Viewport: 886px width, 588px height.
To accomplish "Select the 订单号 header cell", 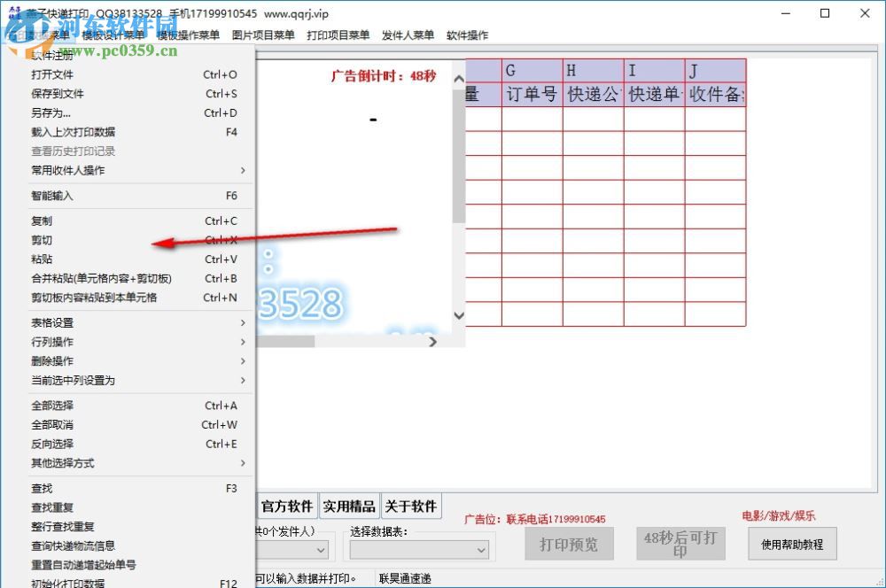I will click(532, 95).
